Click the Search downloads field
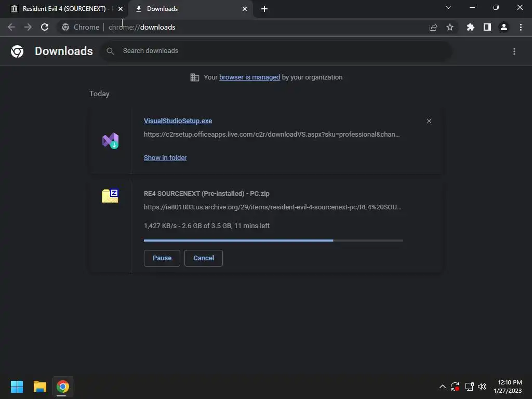Image resolution: width=532 pixels, height=399 pixels. (276, 51)
